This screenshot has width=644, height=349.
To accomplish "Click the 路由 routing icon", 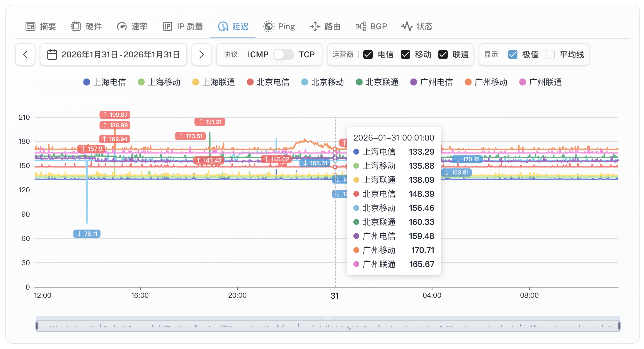I will tap(315, 26).
